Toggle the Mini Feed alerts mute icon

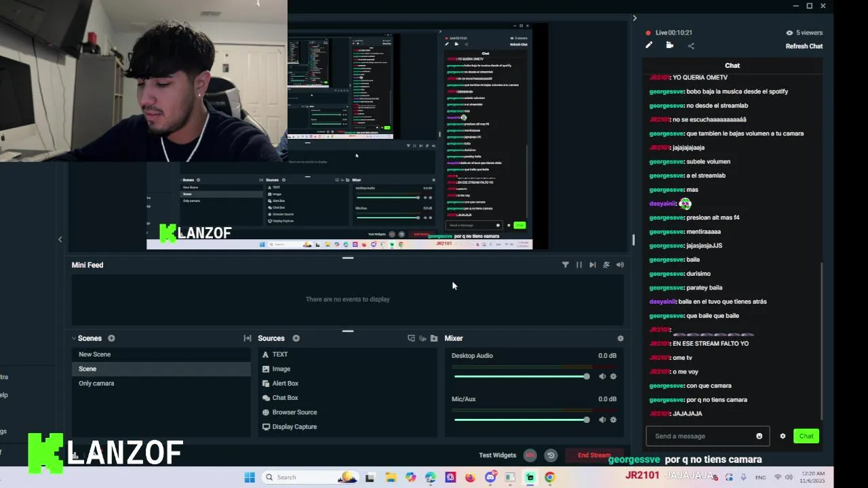[606, 265]
